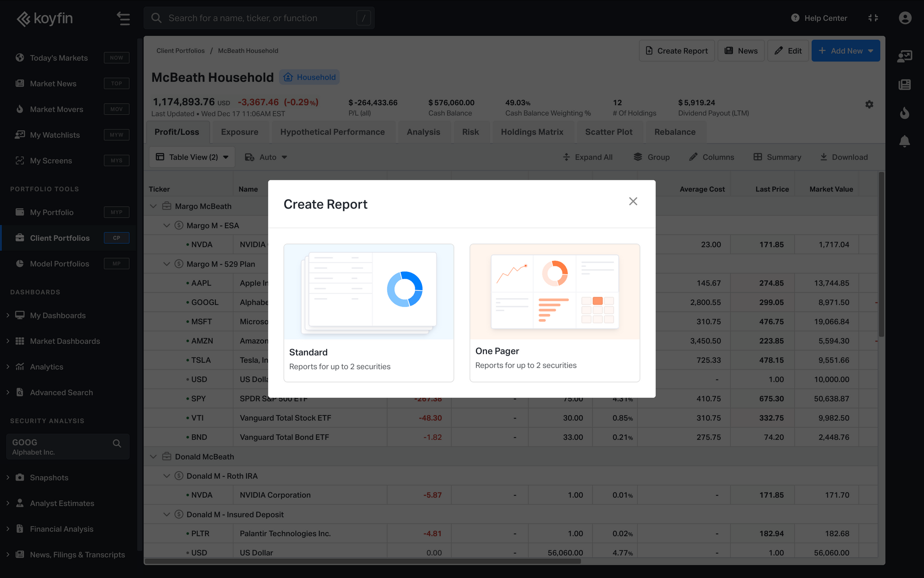Viewport: 924px width, 578px height.
Task: Open the user account profile icon
Action: [905, 18]
